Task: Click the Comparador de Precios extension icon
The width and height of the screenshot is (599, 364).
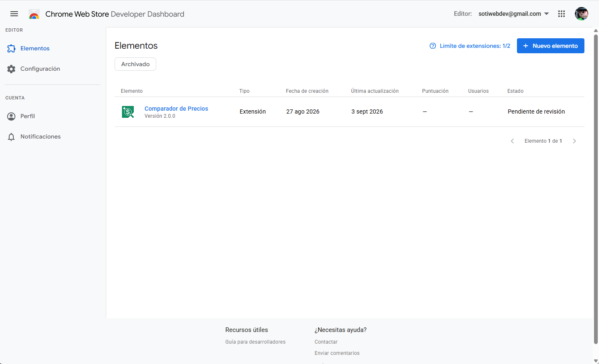Action: (128, 112)
